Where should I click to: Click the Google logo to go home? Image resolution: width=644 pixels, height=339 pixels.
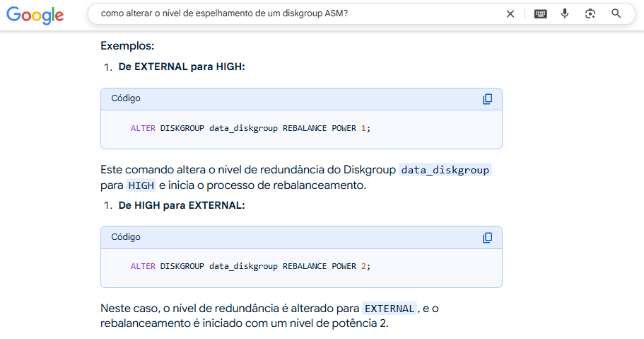pyautogui.click(x=35, y=15)
